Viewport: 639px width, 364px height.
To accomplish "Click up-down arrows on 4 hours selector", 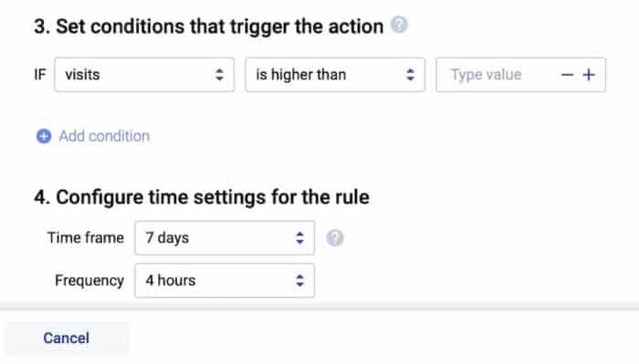I will pos(299,281).
